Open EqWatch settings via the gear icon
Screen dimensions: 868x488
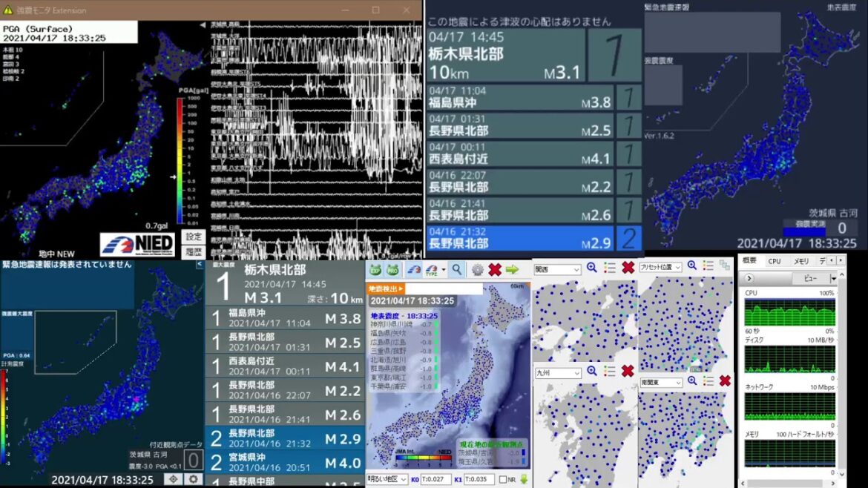pos(478,269)
